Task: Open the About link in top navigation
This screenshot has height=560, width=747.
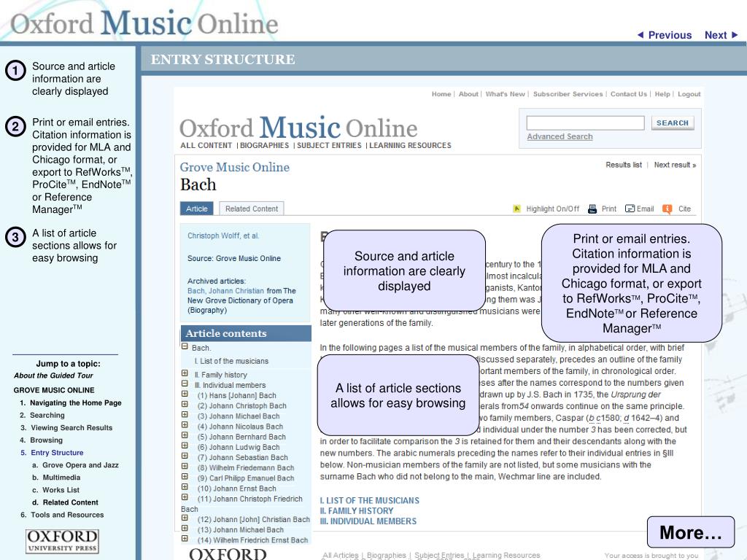Action: (x=468, y=94)
